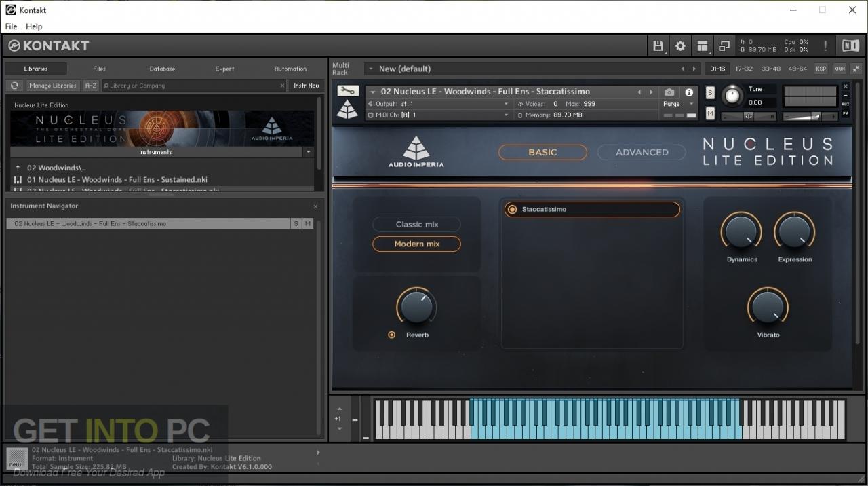Remove the instrument from the rack X
Image resolution: width=868 pixels, height=486 pixels.
846,86
